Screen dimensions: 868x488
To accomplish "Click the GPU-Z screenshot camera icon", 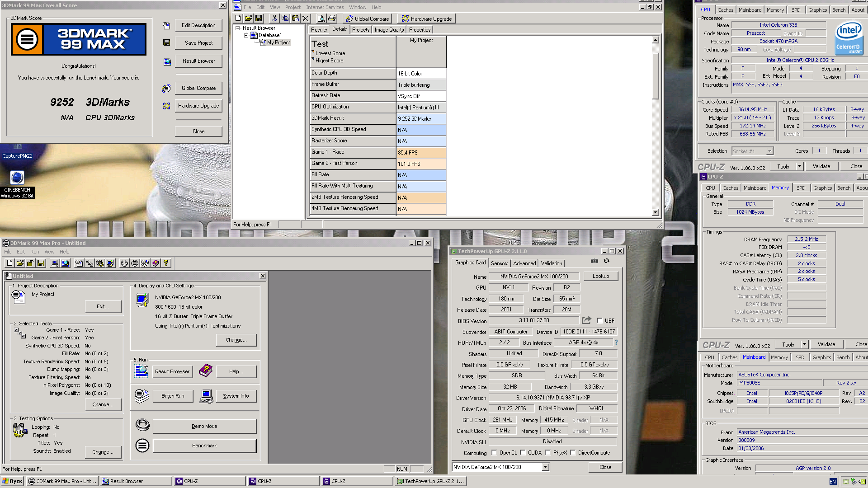I will [x=594, y=261].
